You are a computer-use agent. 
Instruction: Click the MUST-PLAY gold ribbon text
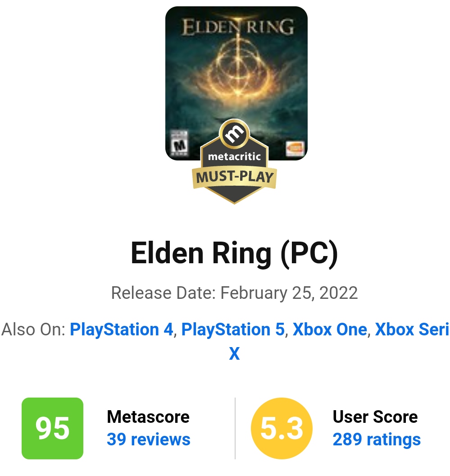(235, 177)
